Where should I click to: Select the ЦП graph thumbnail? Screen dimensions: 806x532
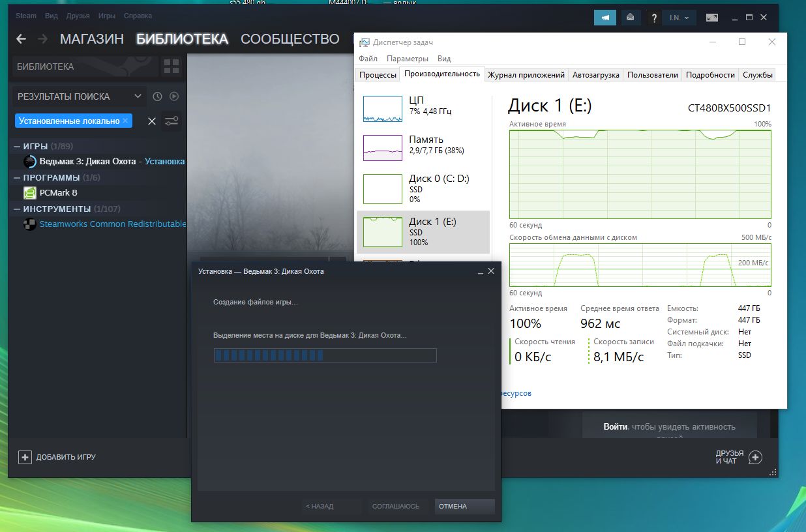tap(383, 109)
